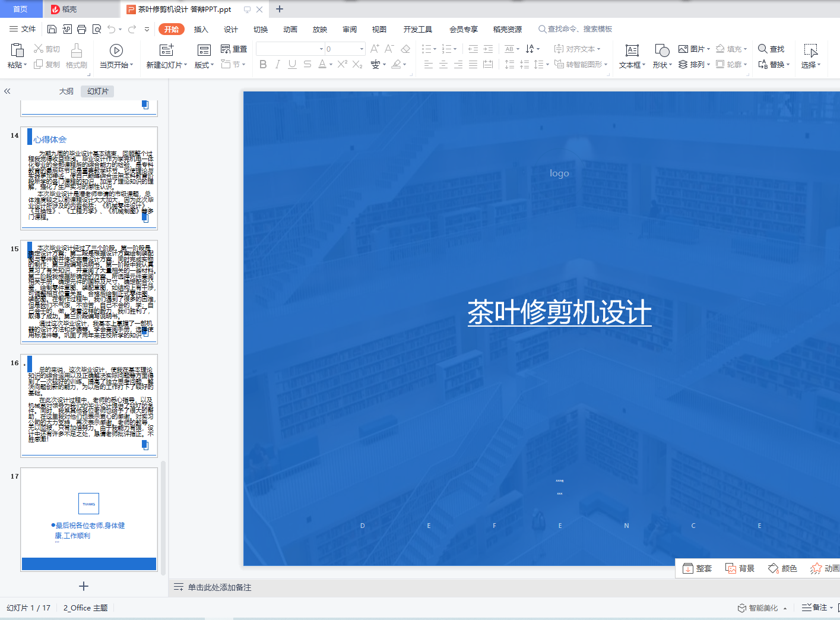The image size is (840, 620).
Task: Switch to the Review (审阅) tab
Action: tap(350, 29)
